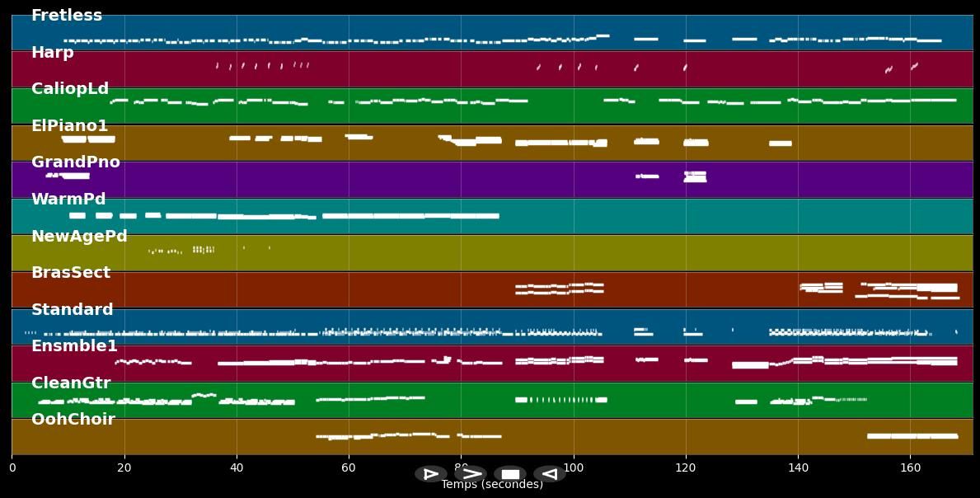Screen dimensions: 980x498
Task: Select the Fretless track label
Action: (67, 16)
